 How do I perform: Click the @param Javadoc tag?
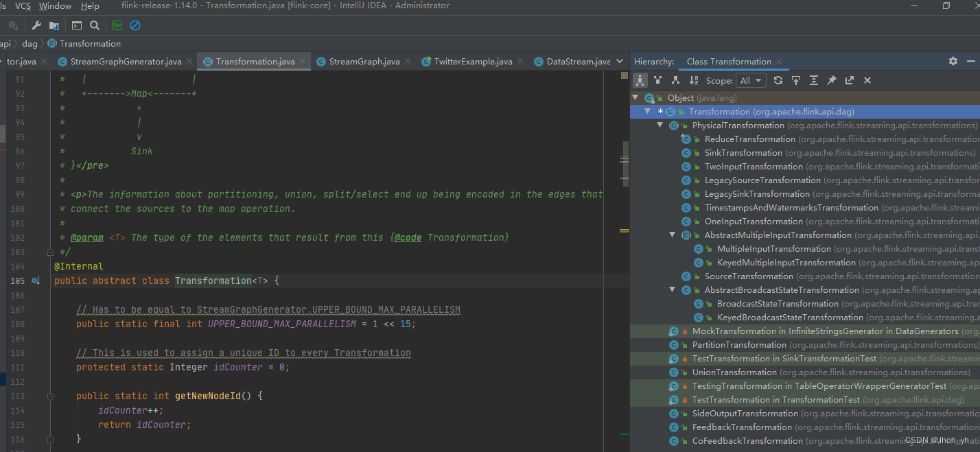[x=87, y=237]
